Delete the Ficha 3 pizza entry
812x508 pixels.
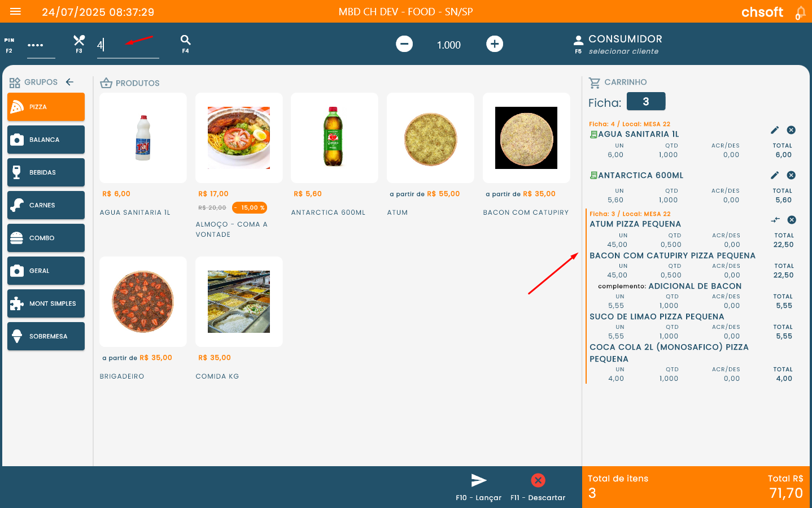click(792, 220)
